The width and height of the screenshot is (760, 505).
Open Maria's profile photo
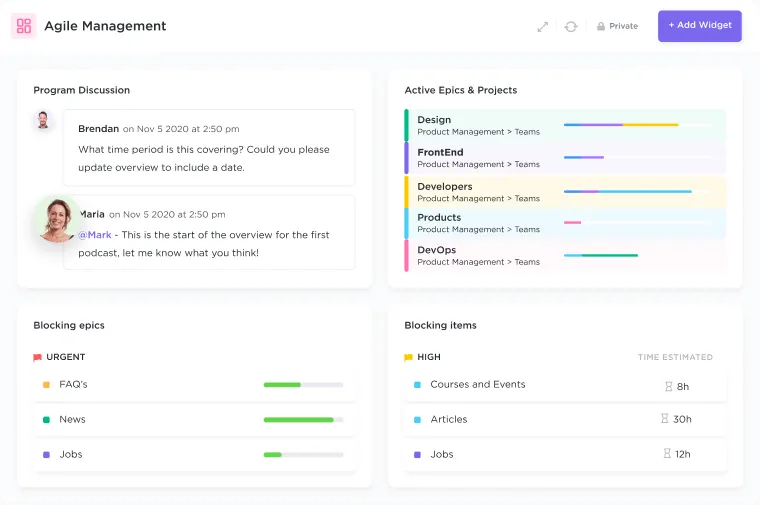coord(58,220)
